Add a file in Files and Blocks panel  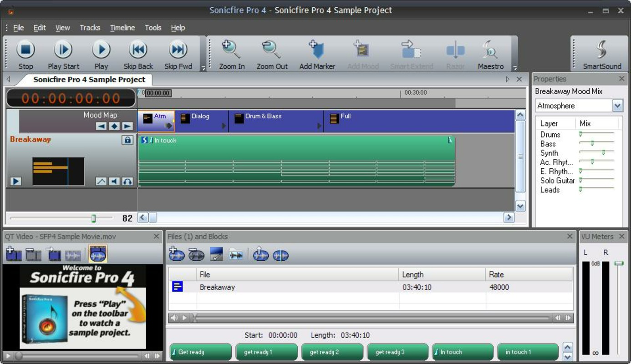pyautogui.click(x=176, y=254)
